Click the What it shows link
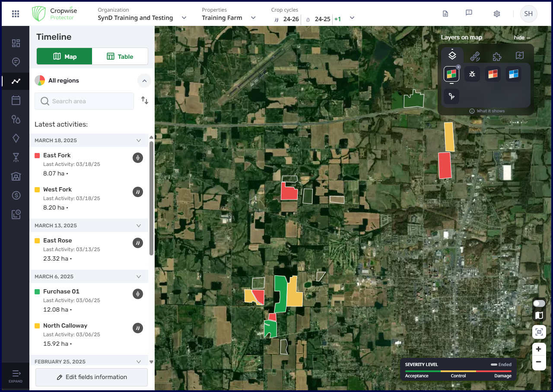The height and width of the screenshot is (392, 553). (487, 111)
